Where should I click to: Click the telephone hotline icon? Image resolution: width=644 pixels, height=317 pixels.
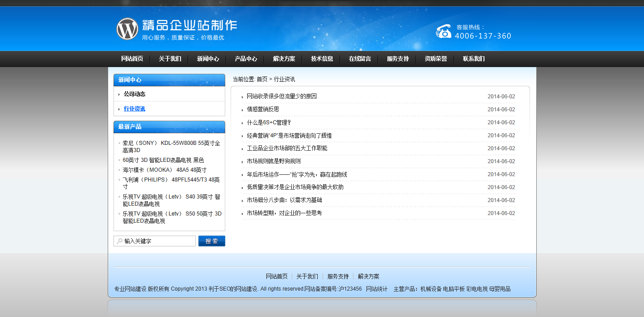tap(443, 31)
